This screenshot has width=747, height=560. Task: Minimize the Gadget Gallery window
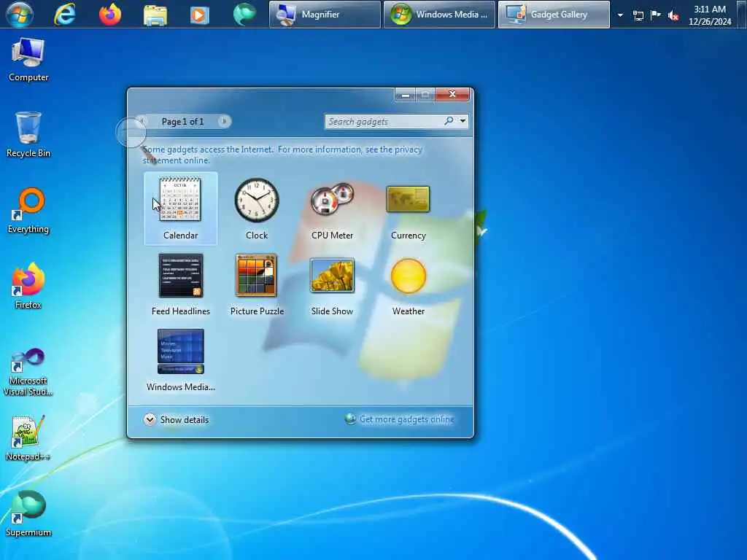click(406, 95)
